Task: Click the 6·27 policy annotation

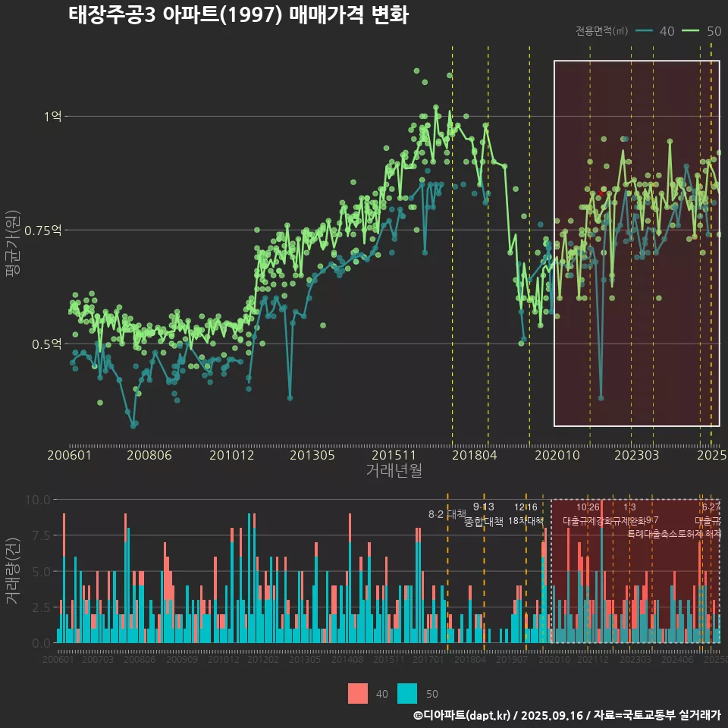Action: (x=711, y=507)
